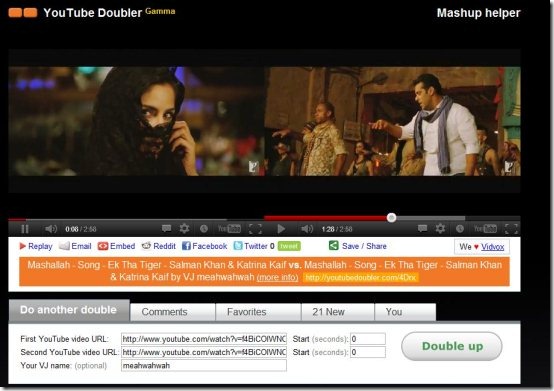Image resolution: width=554 pixels, height=391 pixels.
Task: Click the Double up button
Action: point(452,346)
